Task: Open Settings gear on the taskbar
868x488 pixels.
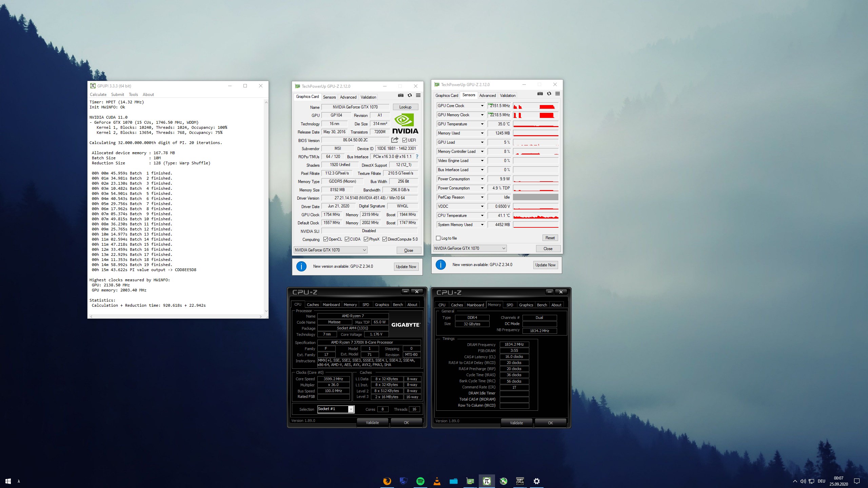Action: [x=537, y=481]
